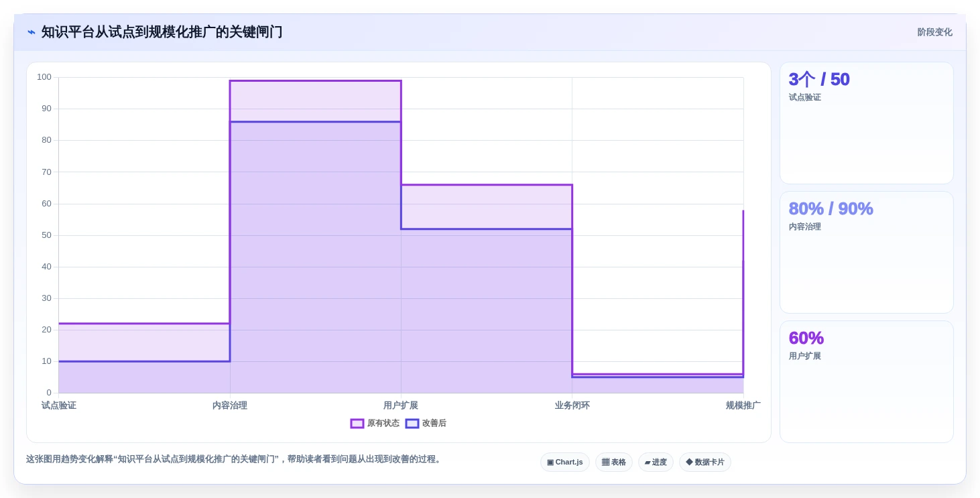Click the "60%" card value
This screenshot has width=980, height=498.
tap(806, 338)
